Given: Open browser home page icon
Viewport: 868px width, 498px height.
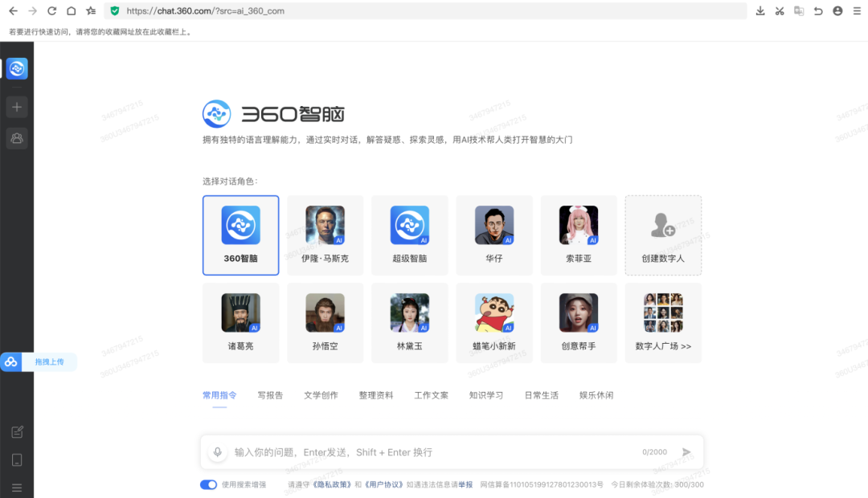Looking at the screenshot, I should point(72,11).
